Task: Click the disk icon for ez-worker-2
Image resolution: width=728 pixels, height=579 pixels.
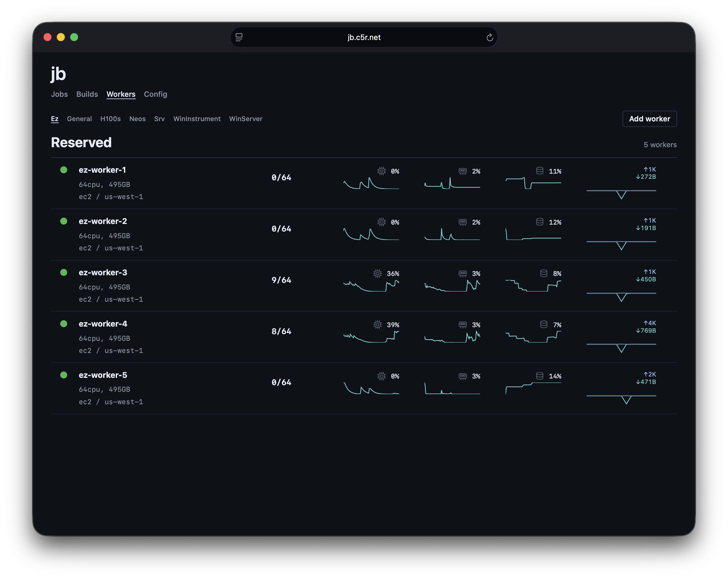Action: [x=539, y=222]
